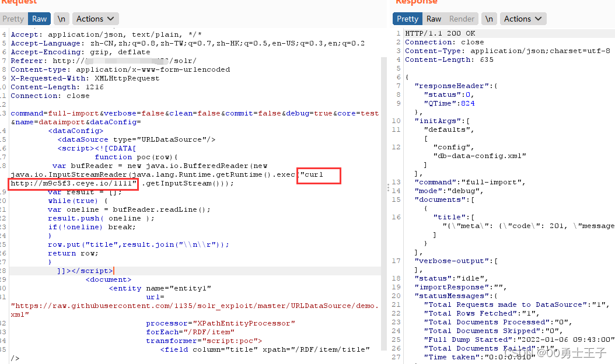This screenshot has height=364, width=615.
Task: Click the forEach="/RDF/item" line
Action: coord(190,332)
